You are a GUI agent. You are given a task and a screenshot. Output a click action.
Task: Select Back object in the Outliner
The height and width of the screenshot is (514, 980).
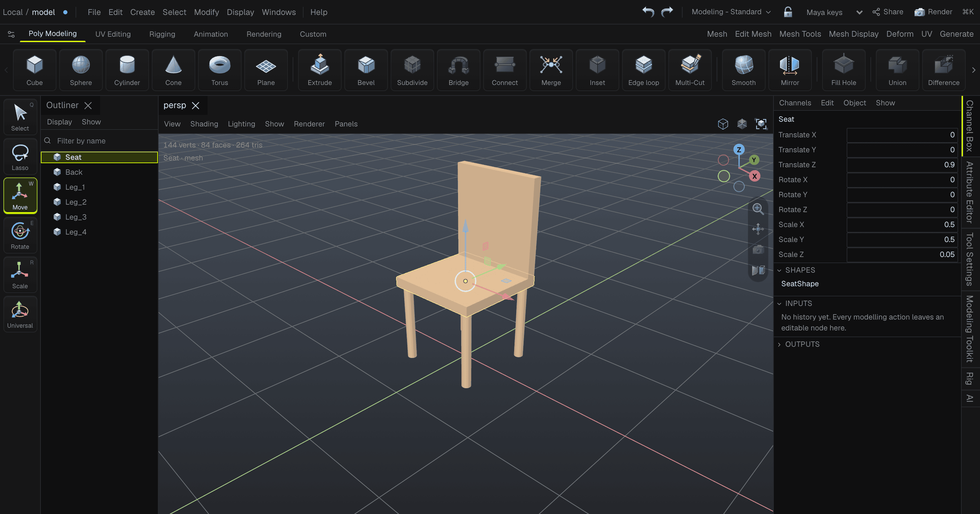(99, 172)
